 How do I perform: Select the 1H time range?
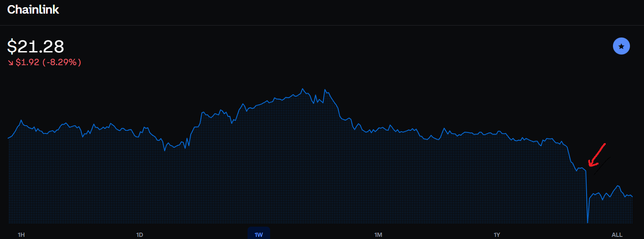21,235
